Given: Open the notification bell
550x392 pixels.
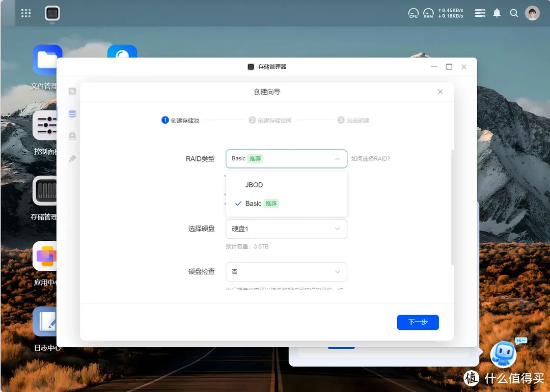Looking at the screenshot, I should 497,13.
